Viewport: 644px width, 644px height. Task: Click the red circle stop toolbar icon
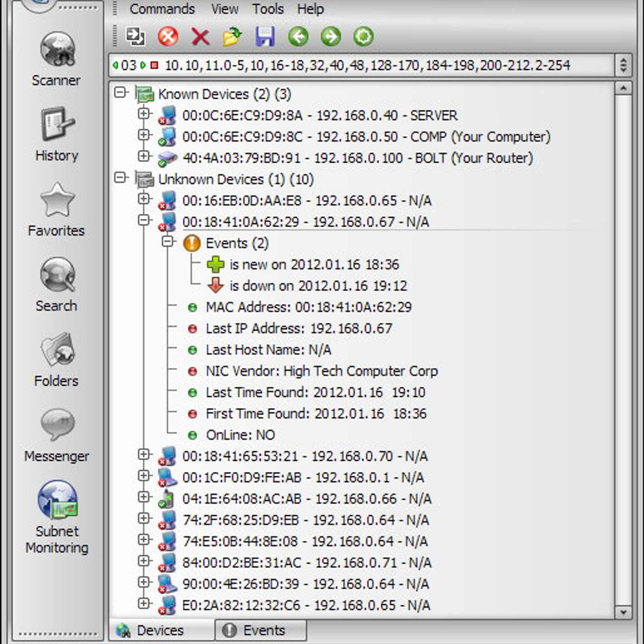(168, 37)
